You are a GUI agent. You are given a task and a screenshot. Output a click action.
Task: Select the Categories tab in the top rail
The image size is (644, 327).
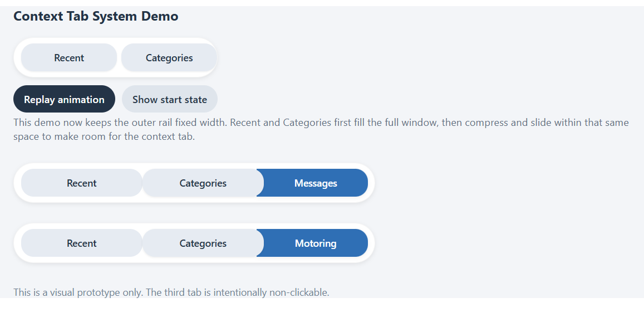169,58
